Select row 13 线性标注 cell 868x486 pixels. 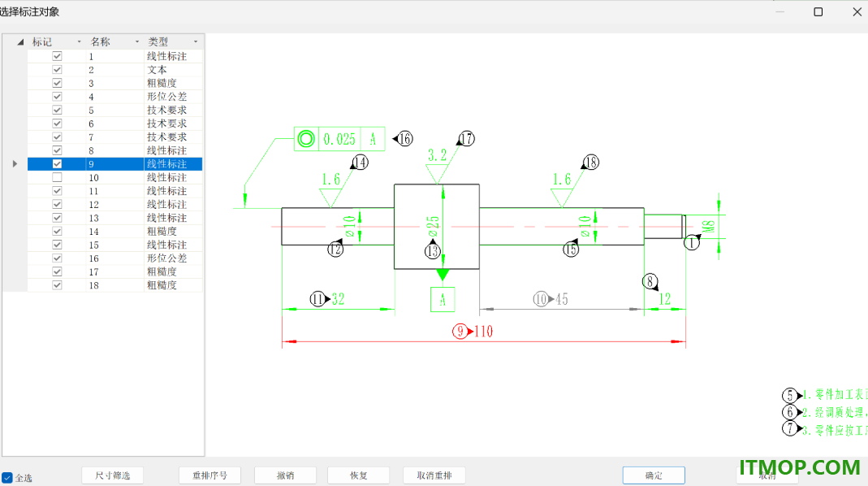[x=173, y=218]
